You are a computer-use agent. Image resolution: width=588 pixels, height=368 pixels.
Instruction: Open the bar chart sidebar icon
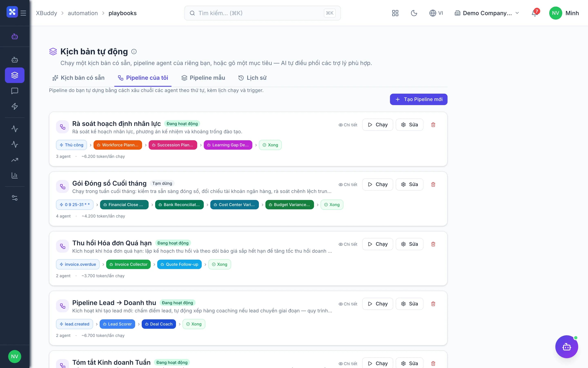click(x=15, y=175)
